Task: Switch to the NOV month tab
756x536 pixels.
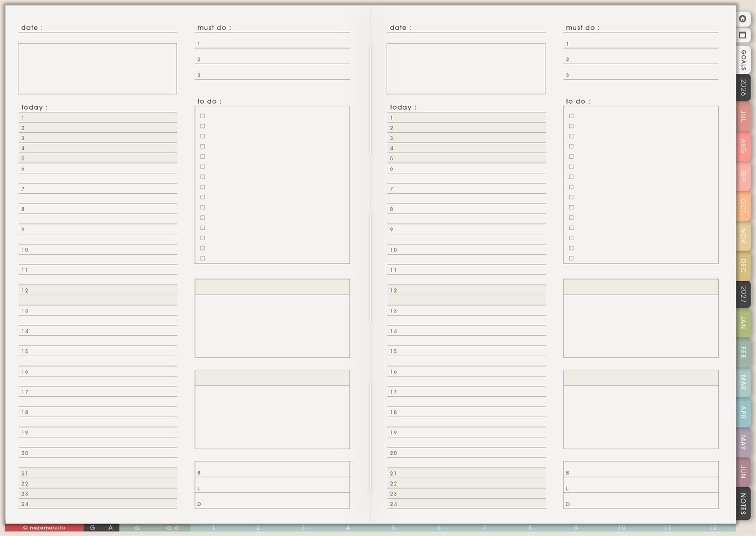Action: [x=744, y=235]
